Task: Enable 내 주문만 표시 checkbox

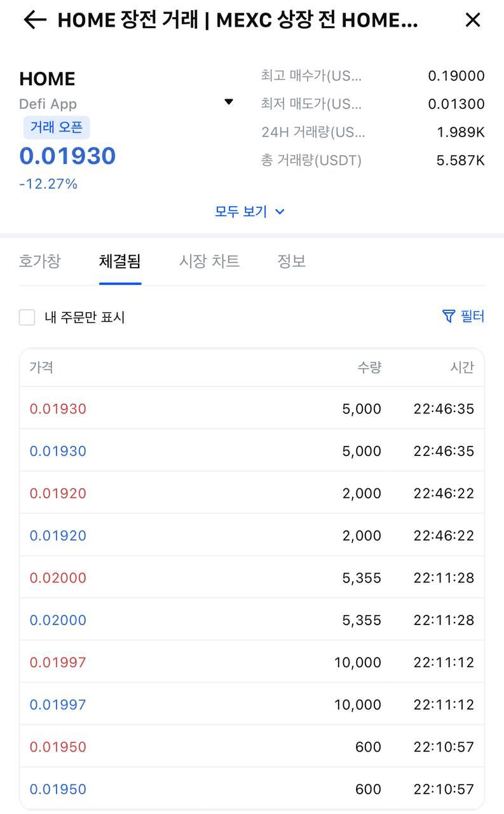Action: coord(27,317)
